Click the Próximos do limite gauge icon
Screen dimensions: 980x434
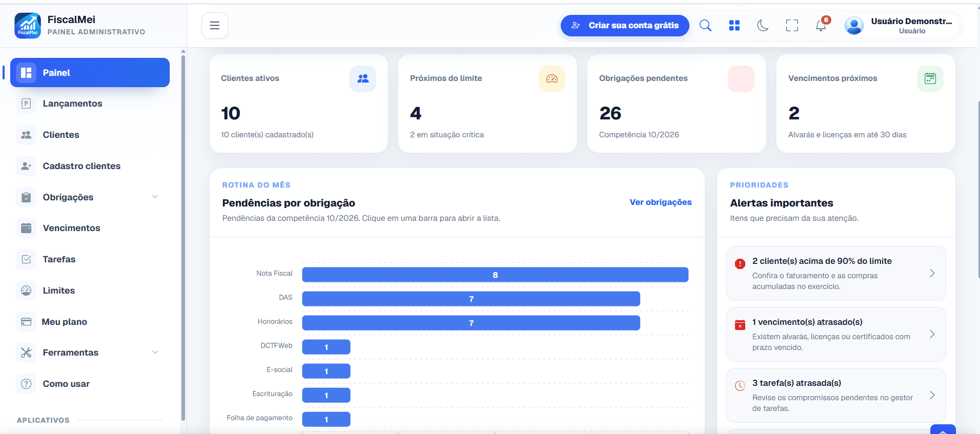tap(552, 79)
